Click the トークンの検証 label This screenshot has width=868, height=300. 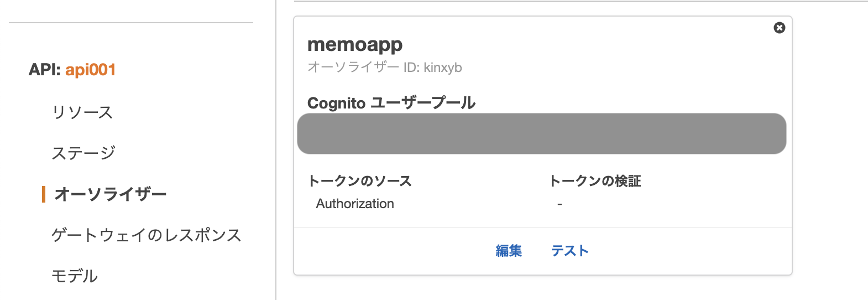point(595,181)
